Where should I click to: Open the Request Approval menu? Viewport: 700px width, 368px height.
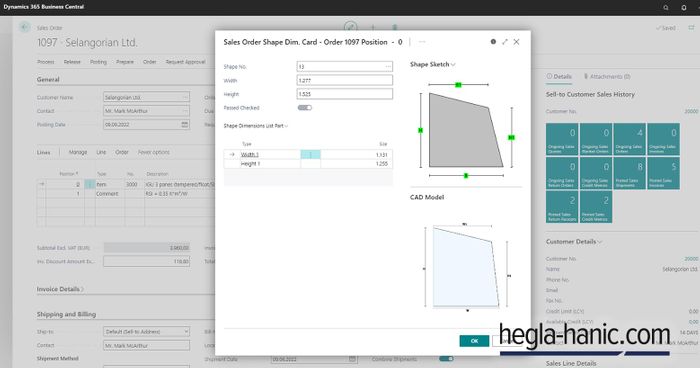(185, 62)
